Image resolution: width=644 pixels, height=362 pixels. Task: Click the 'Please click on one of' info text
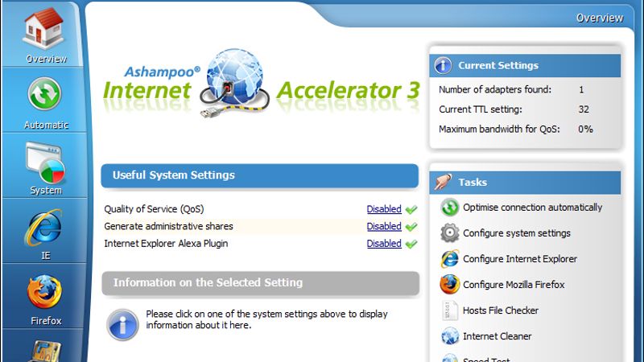pos(266,319)
